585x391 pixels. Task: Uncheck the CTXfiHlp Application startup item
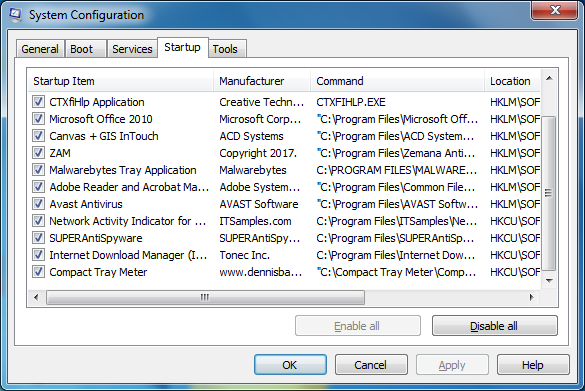38,102
